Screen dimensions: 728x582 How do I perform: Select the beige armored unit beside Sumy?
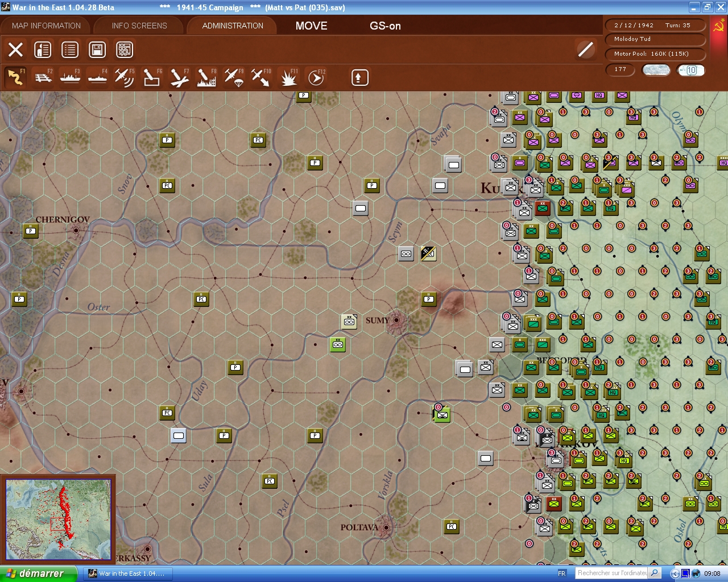349,321
